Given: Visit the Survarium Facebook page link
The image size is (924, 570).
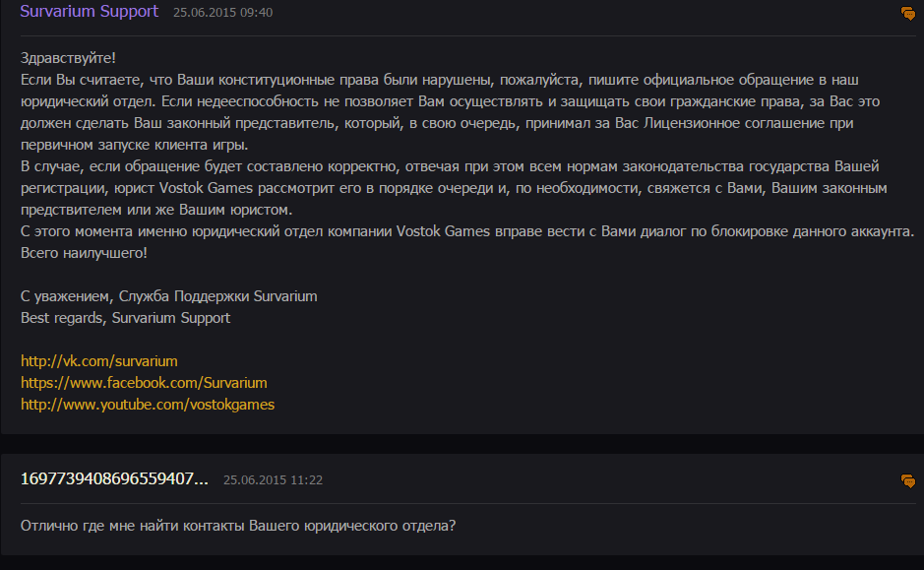Looking at the screenshot, I should [144, 383].
